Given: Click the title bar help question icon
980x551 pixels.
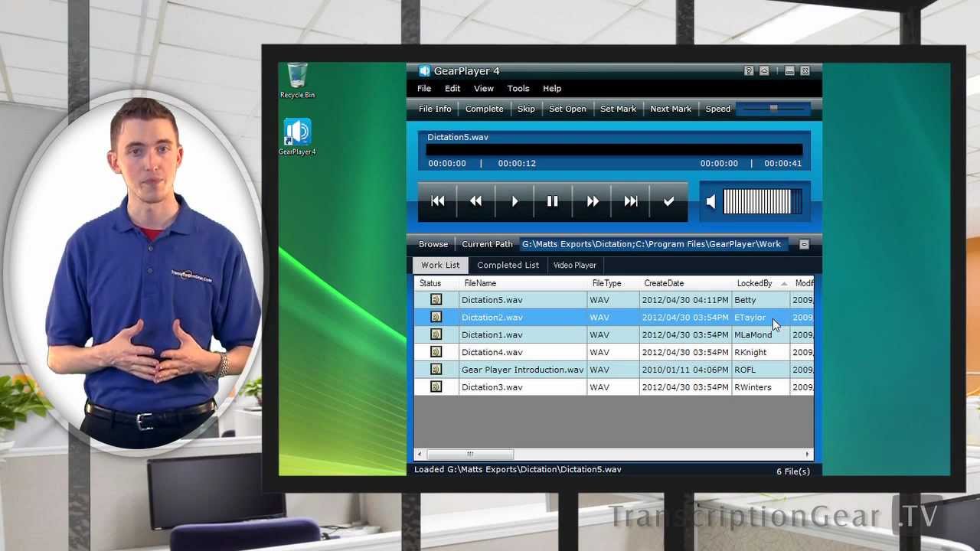Looking at the screenshot, I should point(749,71).
